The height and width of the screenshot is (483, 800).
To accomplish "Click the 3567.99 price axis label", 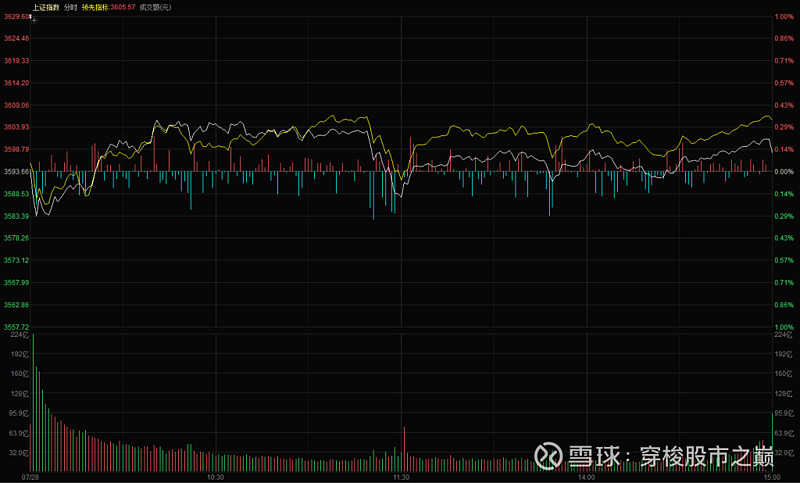I will click(x=16, y=283).
